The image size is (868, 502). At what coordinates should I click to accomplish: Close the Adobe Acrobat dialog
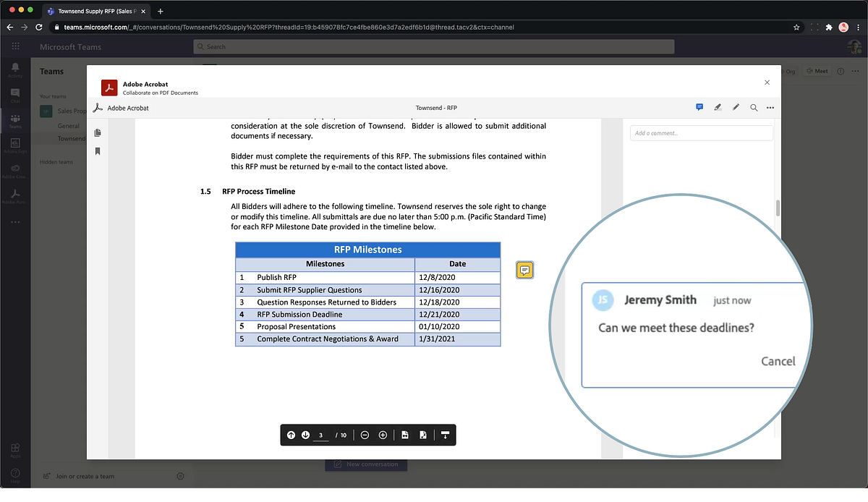(x=767, y=83)
